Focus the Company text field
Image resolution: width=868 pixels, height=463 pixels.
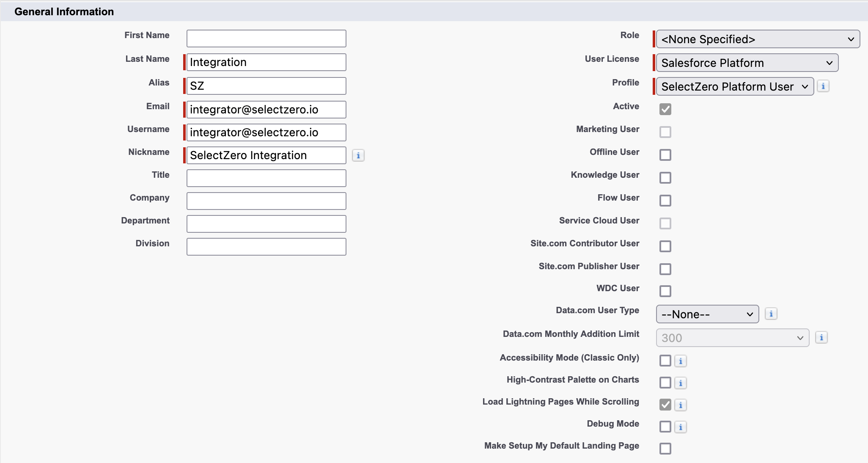(266, 201)
